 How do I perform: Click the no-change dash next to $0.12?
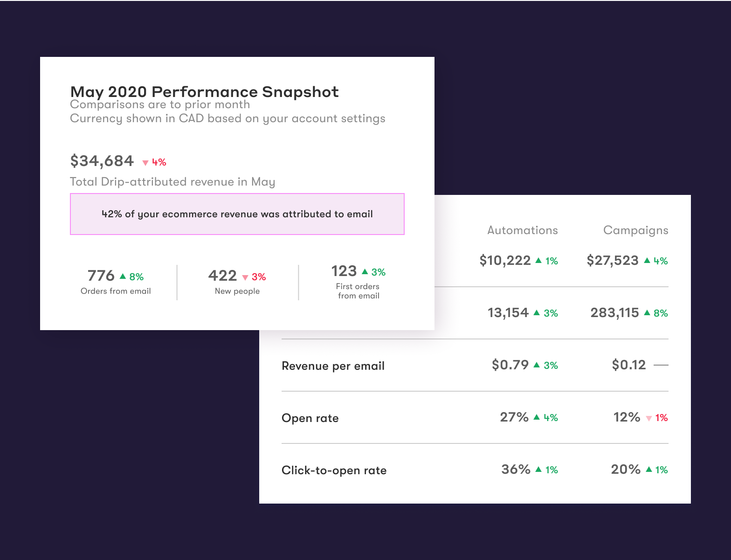[x=661, y=365]
